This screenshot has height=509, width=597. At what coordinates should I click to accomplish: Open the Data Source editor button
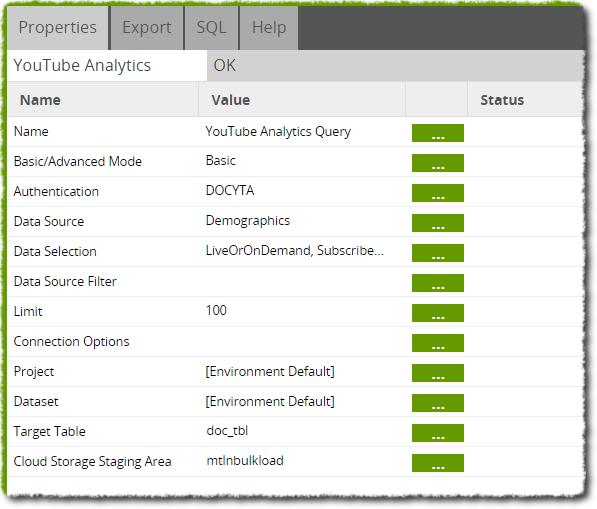click(x=437, y=223)
